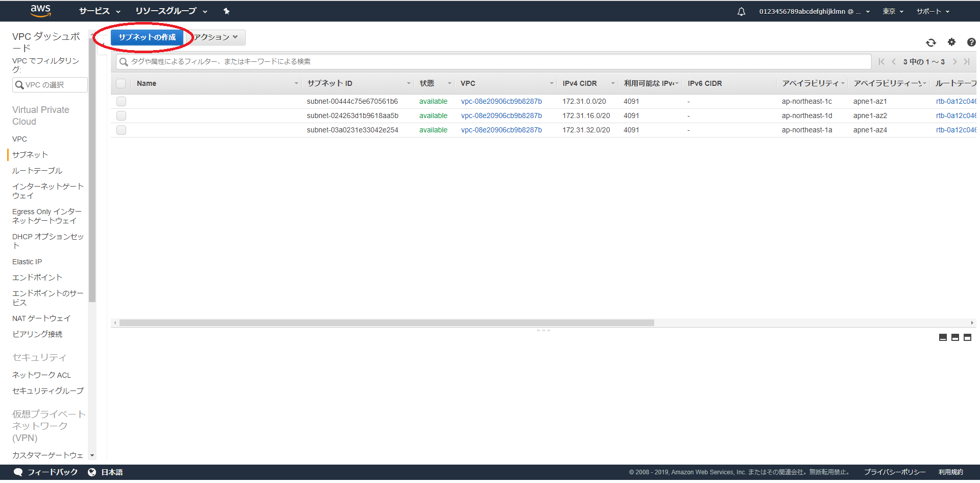Open the アクション dropdown
This screenshot has width=980, height=483.
coord(217,37)
